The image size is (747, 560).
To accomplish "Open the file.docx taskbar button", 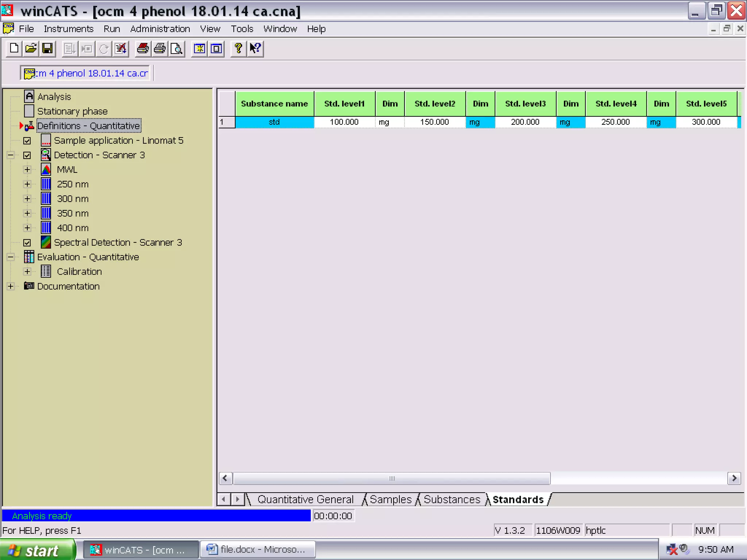I will tap(258, 549).
